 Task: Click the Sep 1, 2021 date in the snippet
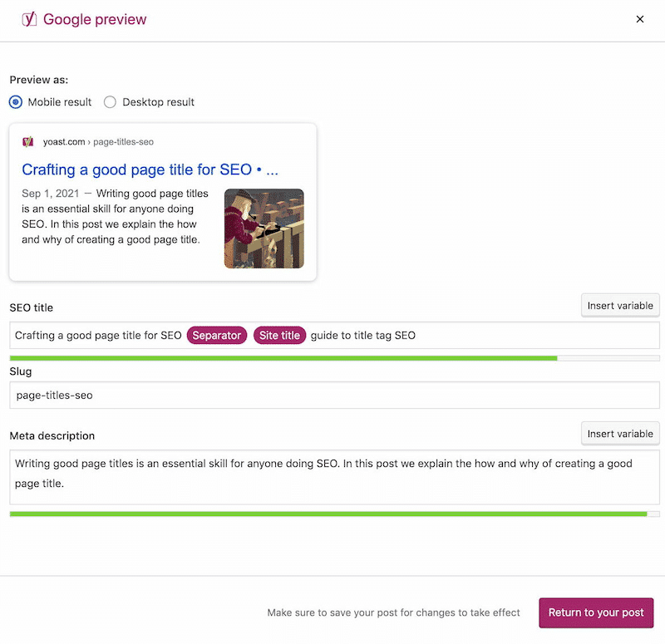tap(48, 193)
